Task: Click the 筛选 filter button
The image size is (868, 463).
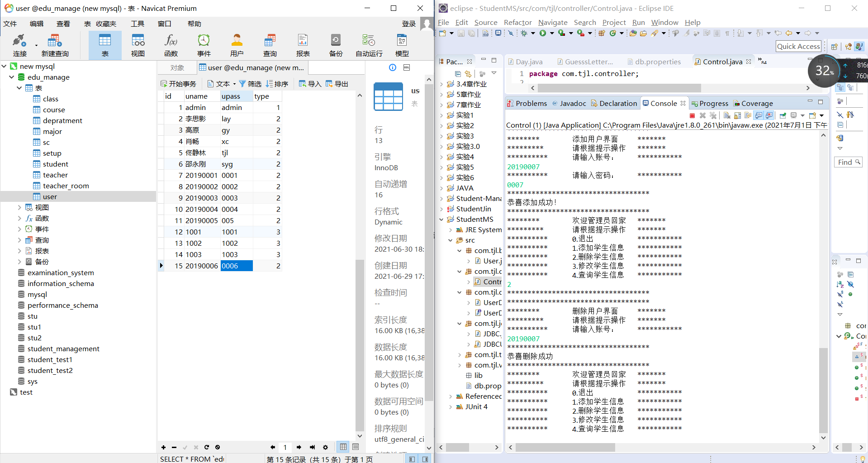Action: (x=250, y=84)
